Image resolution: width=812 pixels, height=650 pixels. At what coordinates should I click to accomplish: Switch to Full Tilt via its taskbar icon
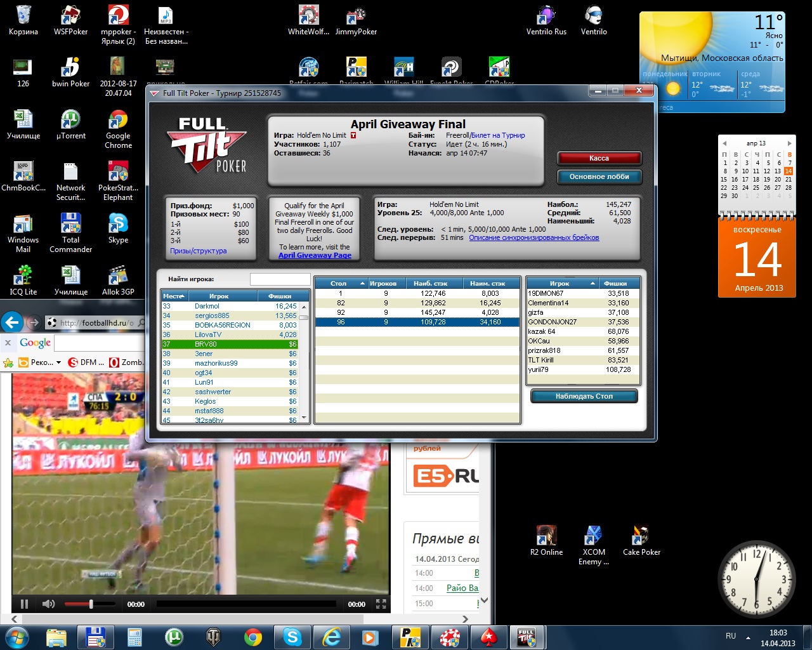coord(526,637)
